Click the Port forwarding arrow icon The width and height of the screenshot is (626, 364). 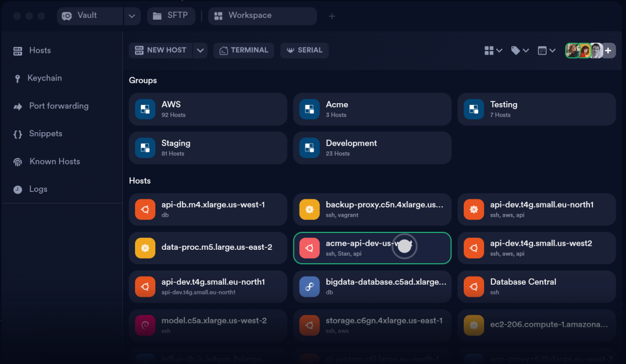click(x=17, y=107)
